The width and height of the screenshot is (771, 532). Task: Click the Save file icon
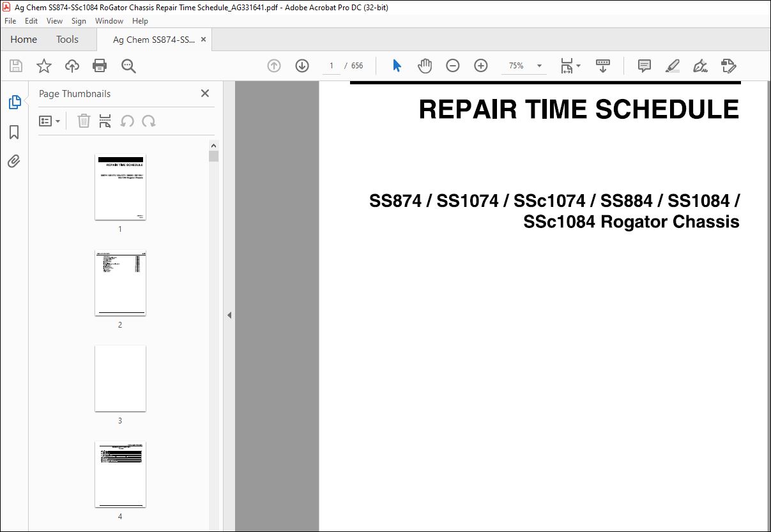point(16,66)
